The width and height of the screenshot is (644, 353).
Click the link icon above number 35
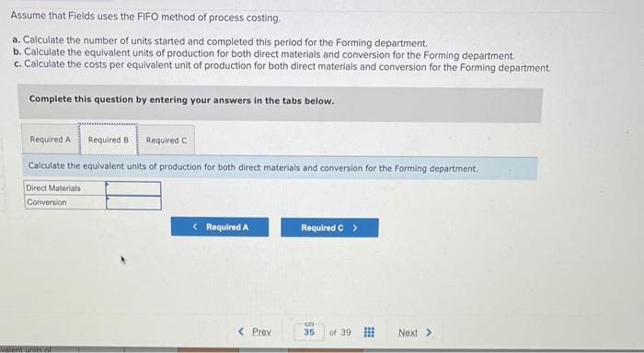coord(309,325)
